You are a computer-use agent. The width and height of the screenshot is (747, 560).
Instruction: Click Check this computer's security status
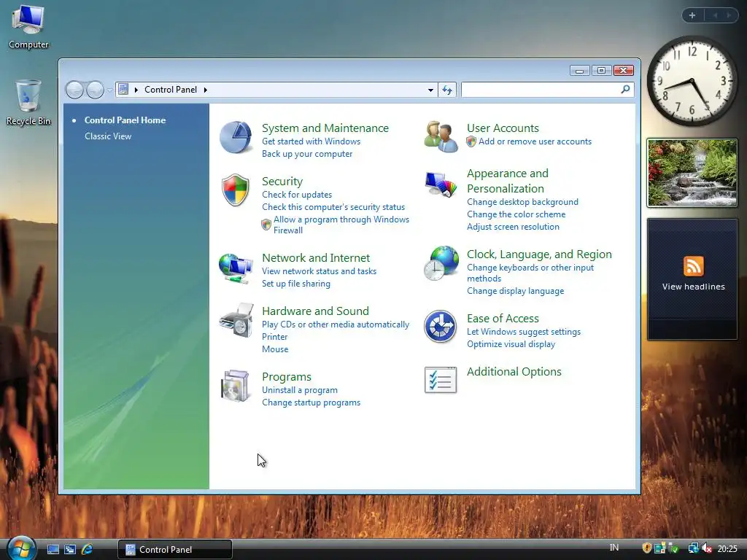[x=333, y=207]
